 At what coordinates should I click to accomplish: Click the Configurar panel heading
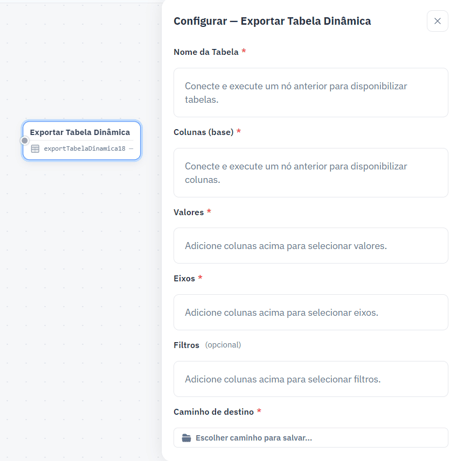272,21
